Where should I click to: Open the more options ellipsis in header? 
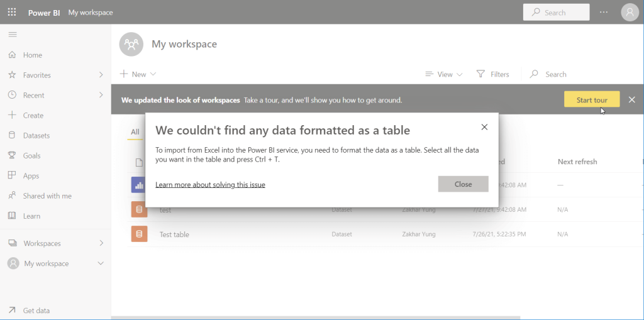(x=603, y=13)
